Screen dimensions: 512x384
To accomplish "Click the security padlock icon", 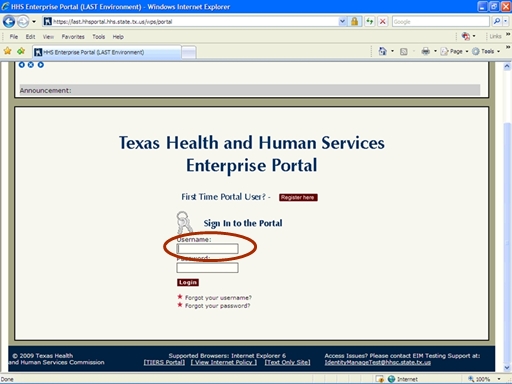I will pos(355,22).
